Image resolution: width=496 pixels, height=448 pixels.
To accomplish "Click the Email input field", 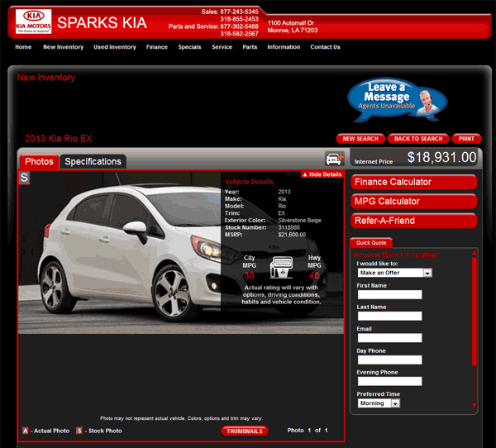I will [x=389, y=338].
